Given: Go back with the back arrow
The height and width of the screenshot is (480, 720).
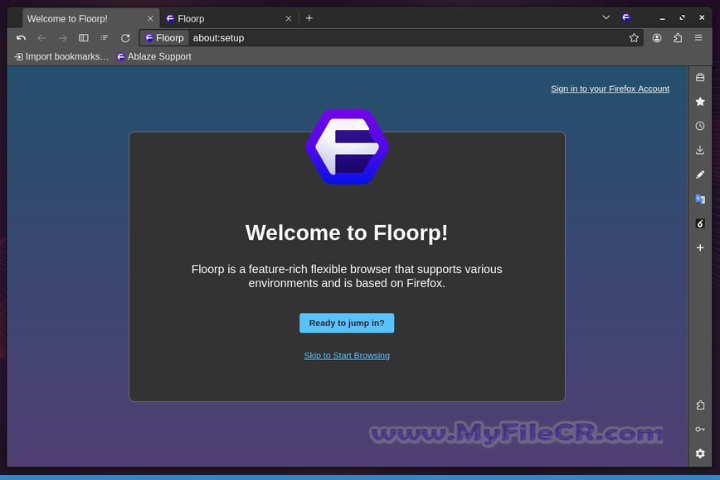Looking at the screenshot, I should tap(42, 38).
